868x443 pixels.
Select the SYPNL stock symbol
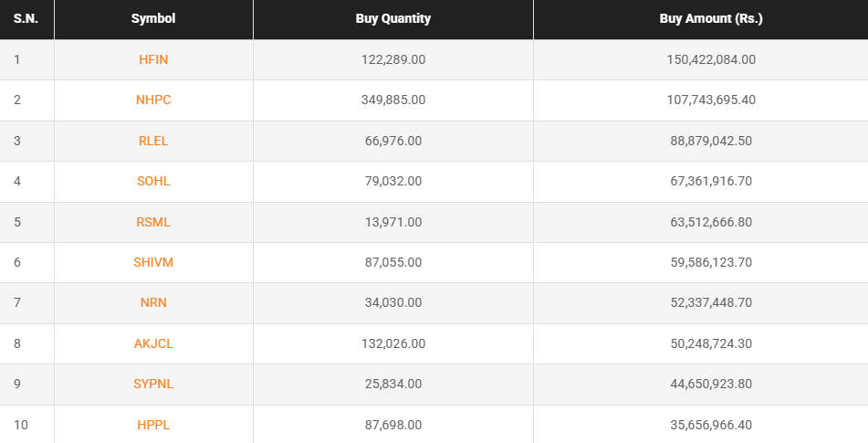153,384
